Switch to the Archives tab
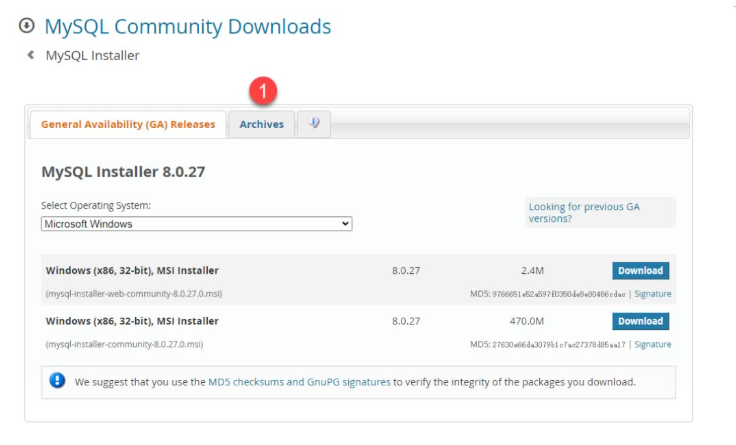 pos(262,124)
